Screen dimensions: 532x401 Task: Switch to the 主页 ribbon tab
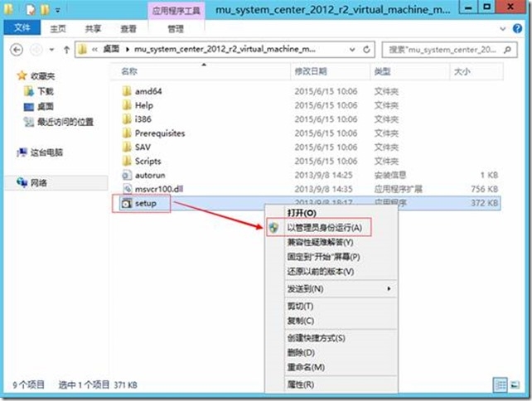(58, 29)
